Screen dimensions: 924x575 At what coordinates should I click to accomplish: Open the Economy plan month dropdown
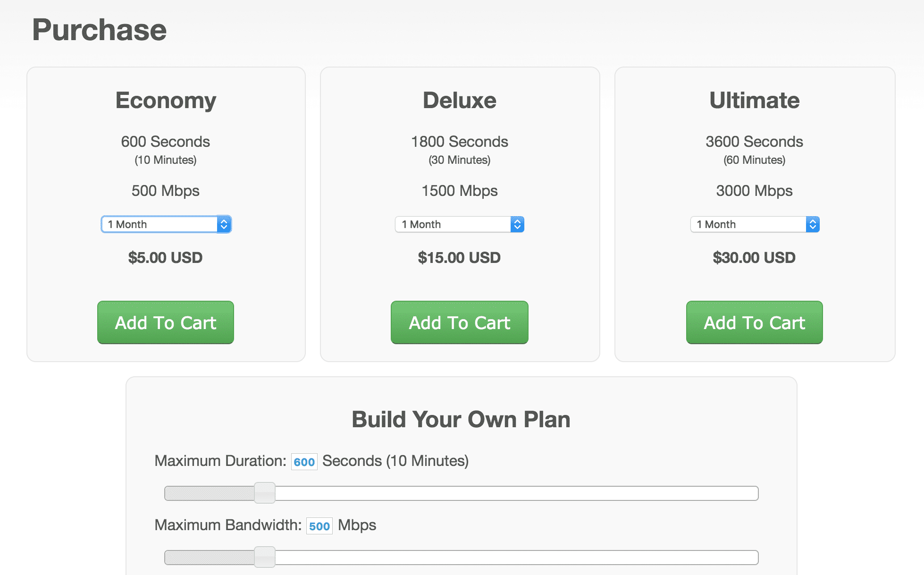click(x=166, y=224)
